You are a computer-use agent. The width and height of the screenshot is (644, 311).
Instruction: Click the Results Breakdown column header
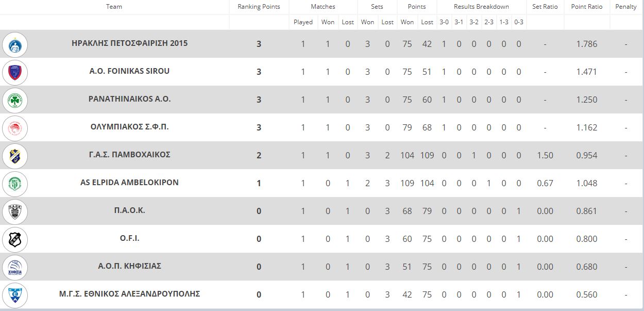(x=481, y=7)
